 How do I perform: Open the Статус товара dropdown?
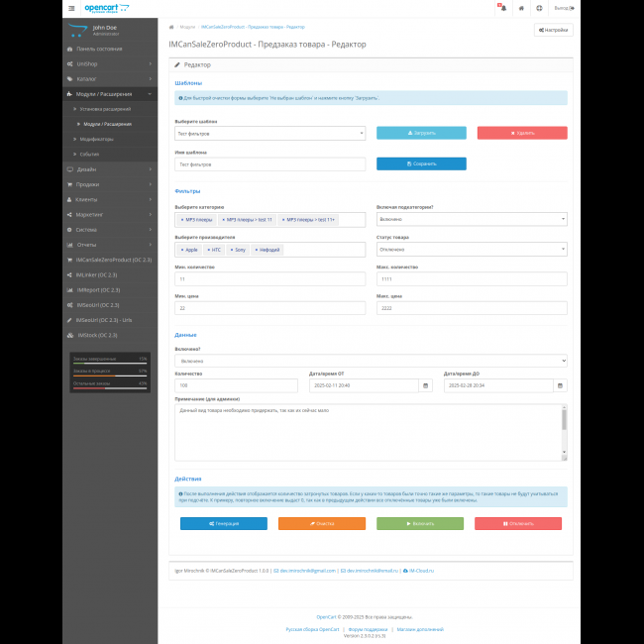[x=472, y=250]
